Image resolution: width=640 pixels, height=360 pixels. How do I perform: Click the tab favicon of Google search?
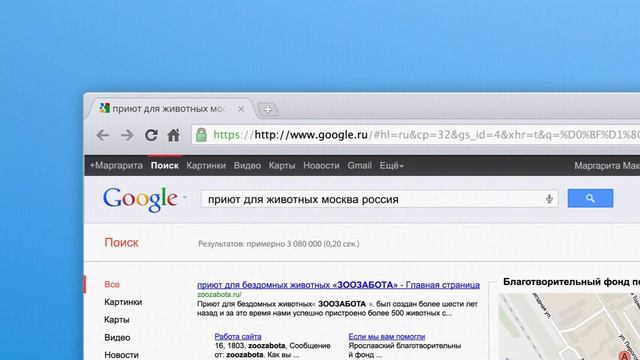[x=104, y=108]
